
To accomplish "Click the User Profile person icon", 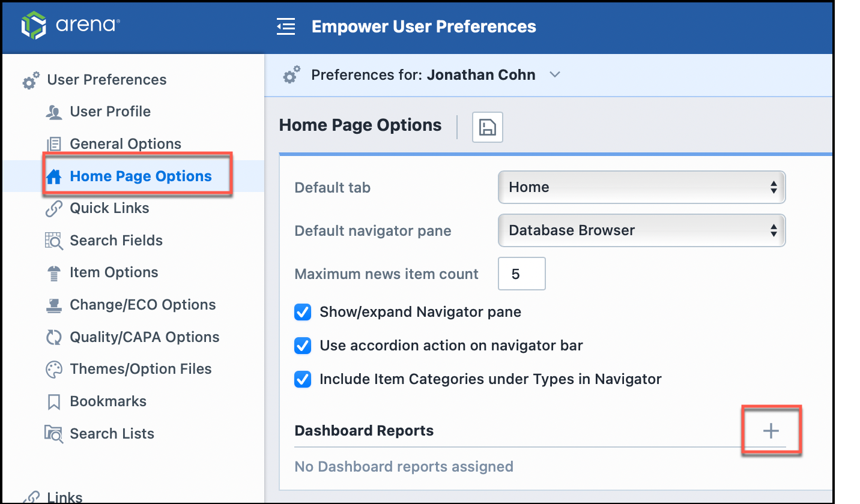I will tap(54, 112).
